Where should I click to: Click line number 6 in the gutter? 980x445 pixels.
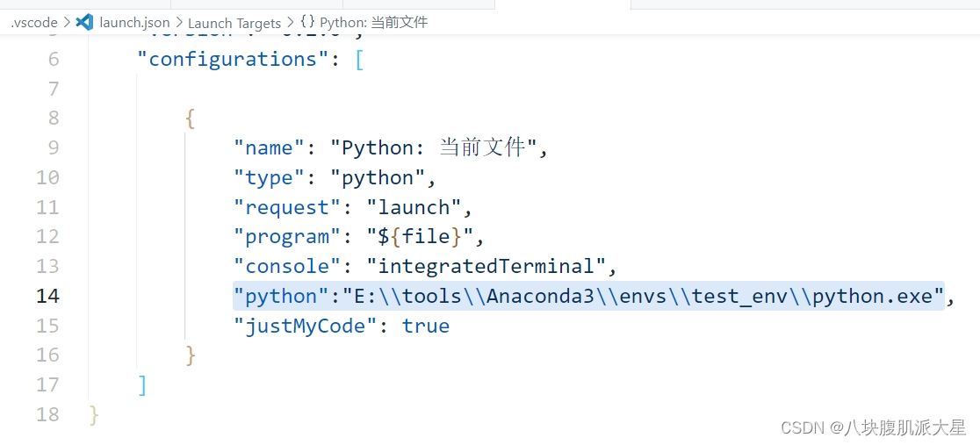pos(53,60)
